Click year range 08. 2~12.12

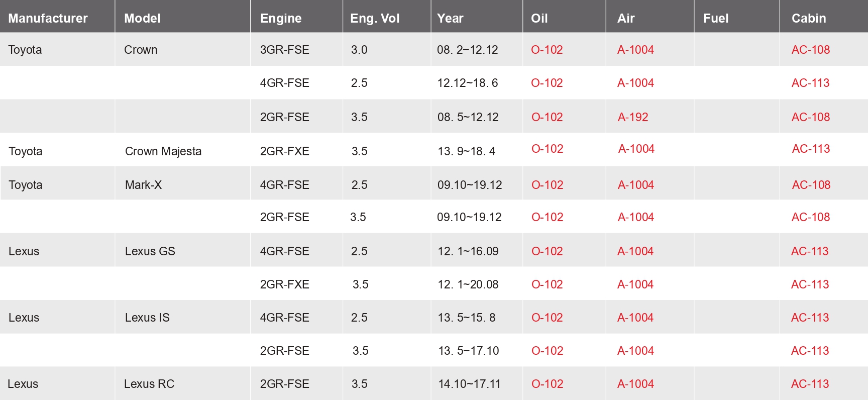click(468, 50)
